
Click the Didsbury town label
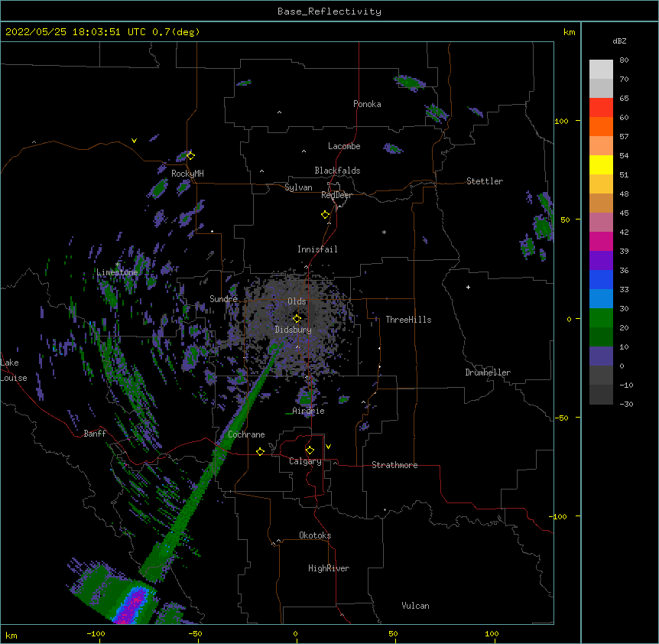(x=293, y=330)
